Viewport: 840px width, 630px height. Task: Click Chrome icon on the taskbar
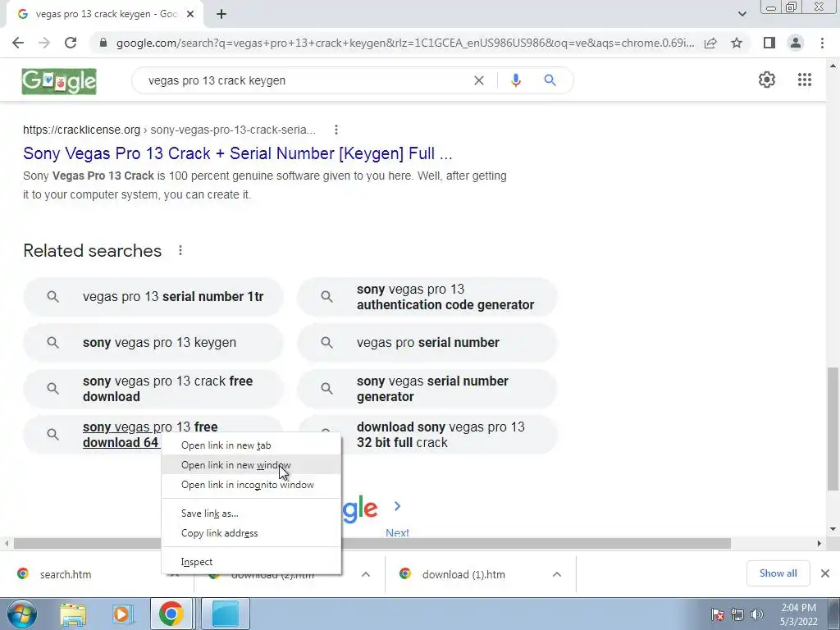(171, 614)
